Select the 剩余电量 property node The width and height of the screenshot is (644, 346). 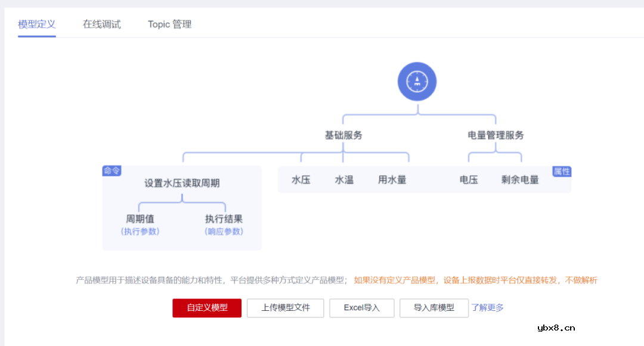[x=519, y=179]
